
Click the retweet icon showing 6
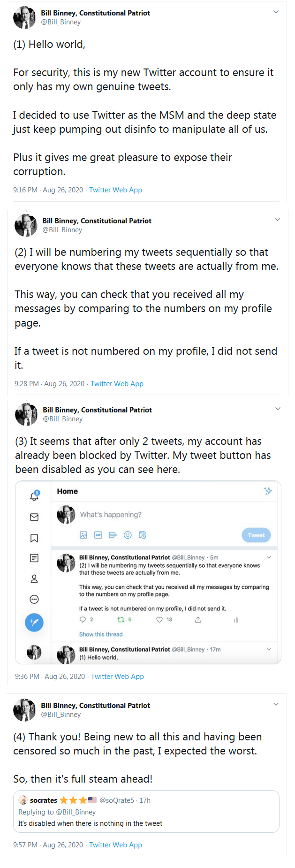[121, 619]
